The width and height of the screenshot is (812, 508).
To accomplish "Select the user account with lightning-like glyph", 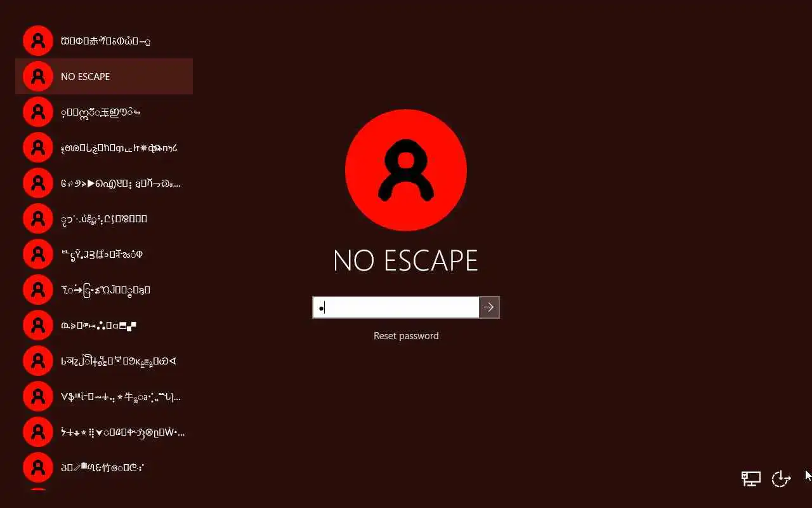I will point(104,432).
